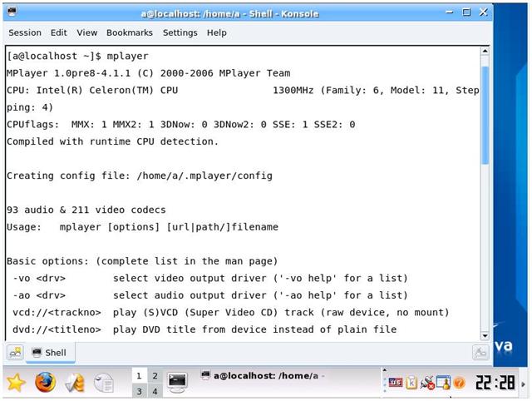Click the 'CPUflags: MMX: 1' line
This screenshot has height=401, width=532.
[x=181, y=125]
